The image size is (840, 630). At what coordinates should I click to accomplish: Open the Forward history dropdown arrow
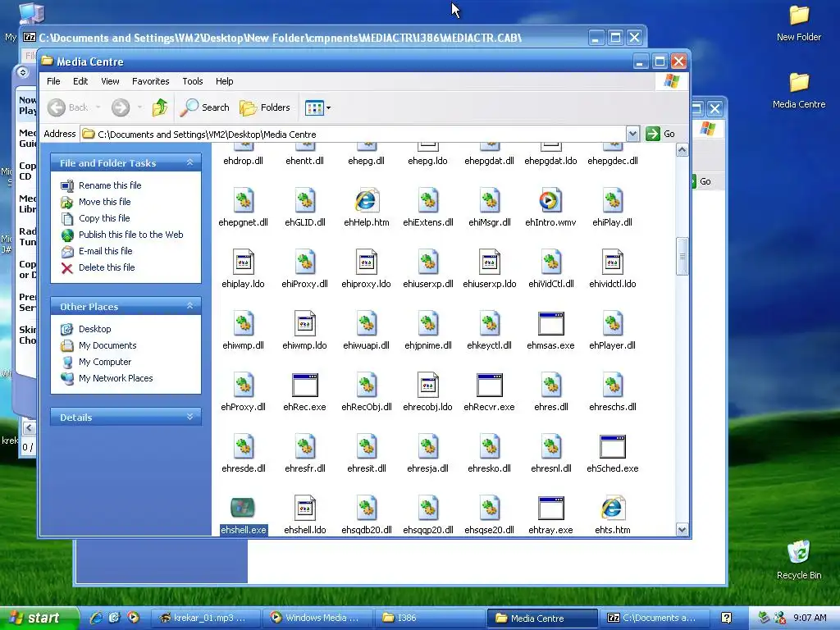click(x=139, y=107)
